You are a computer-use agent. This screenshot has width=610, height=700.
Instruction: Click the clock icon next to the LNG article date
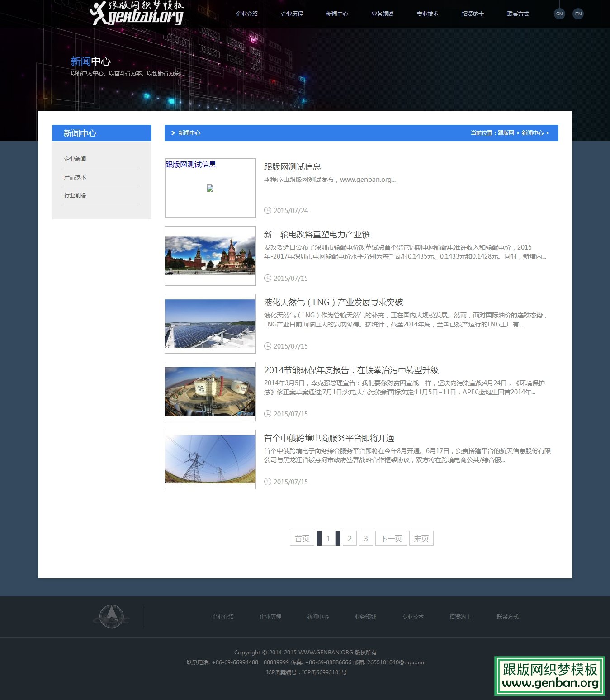point(268,346)
